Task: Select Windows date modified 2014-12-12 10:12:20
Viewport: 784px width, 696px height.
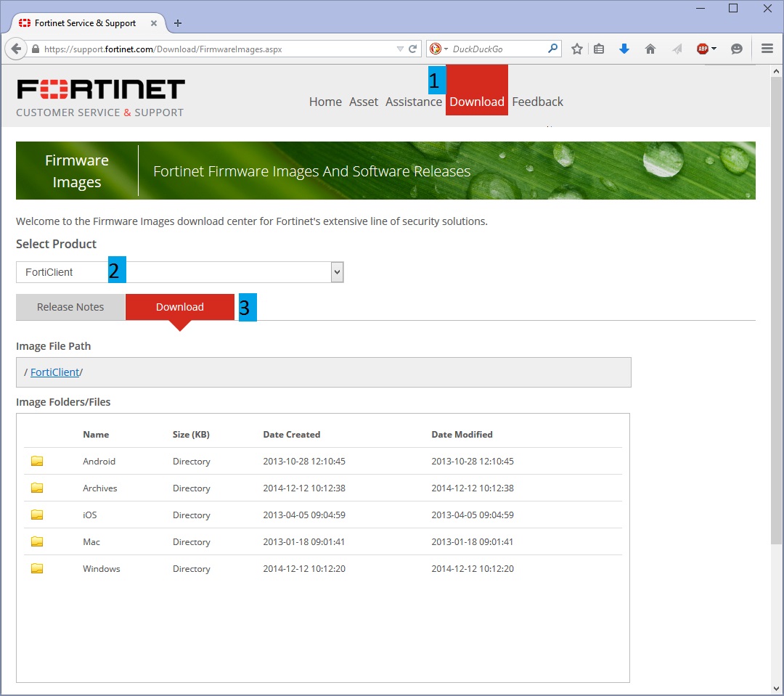Action: tap(473, 569)
